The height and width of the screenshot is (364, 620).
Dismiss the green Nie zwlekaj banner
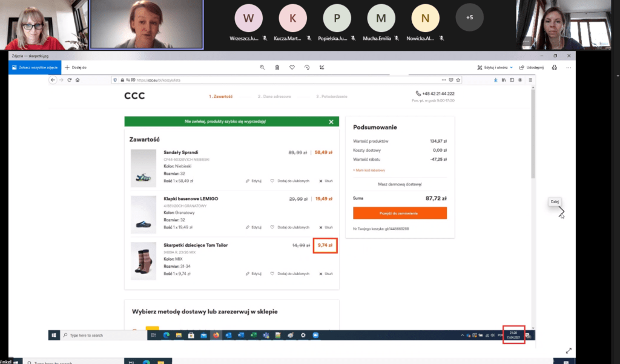(x=331, y=122)
